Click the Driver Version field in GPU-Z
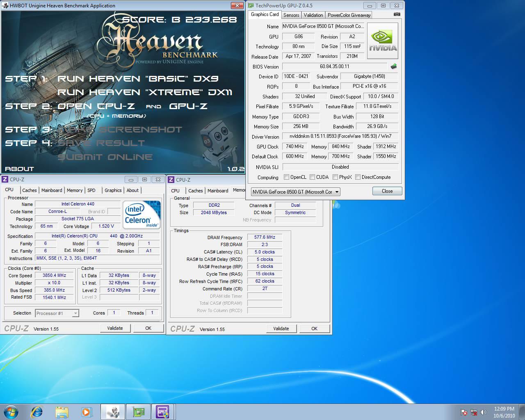 coord(340,136)
